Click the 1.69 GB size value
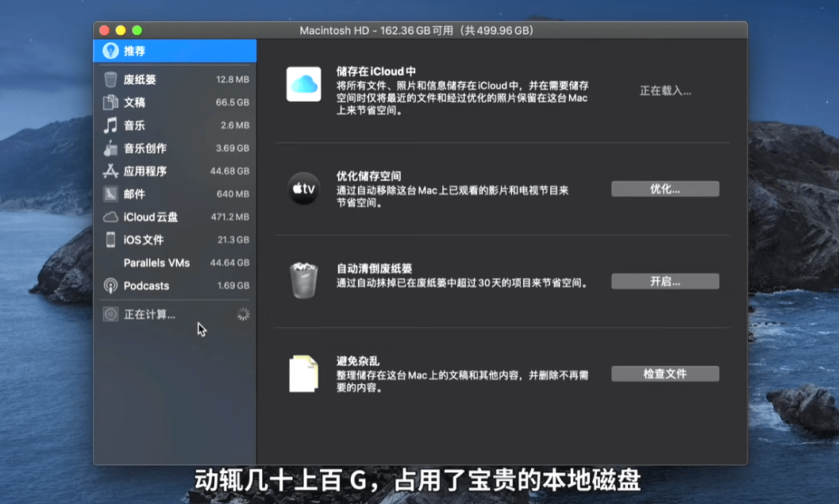 [233, 286]
